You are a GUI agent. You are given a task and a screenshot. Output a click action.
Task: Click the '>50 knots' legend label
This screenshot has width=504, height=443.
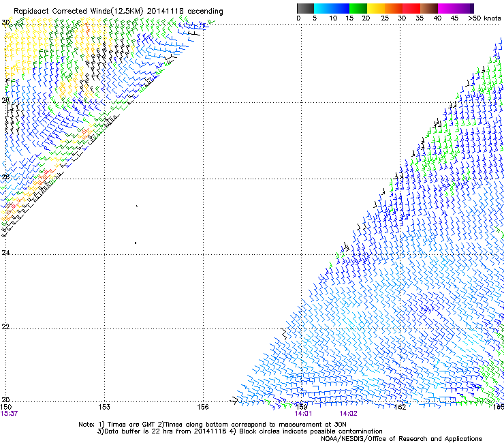tap(484, 18)
